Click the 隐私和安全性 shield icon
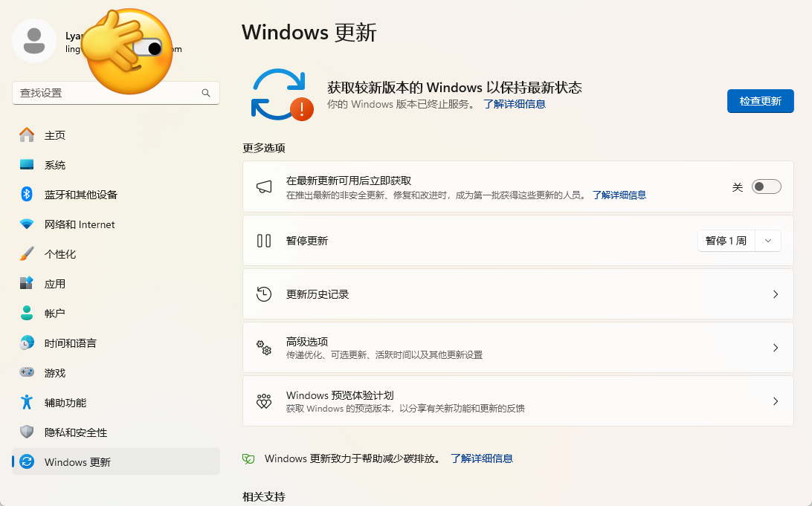 click(27, 432)
